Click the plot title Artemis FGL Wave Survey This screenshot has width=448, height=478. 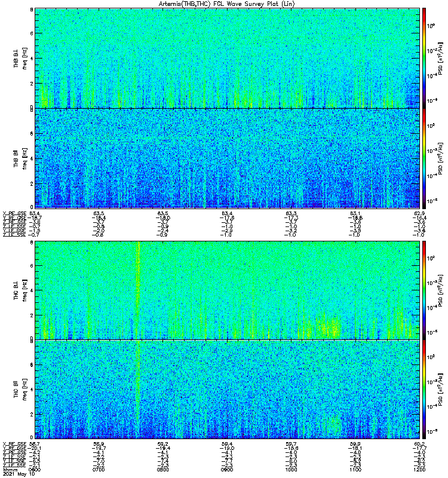pyautogui.click(x=226, y=4)
